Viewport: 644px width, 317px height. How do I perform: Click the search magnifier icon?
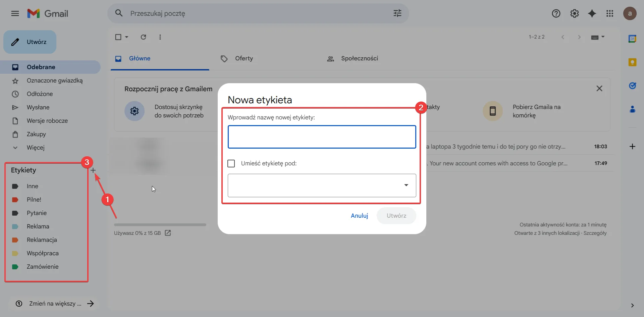pyautogui.click(x=119, y=13)
